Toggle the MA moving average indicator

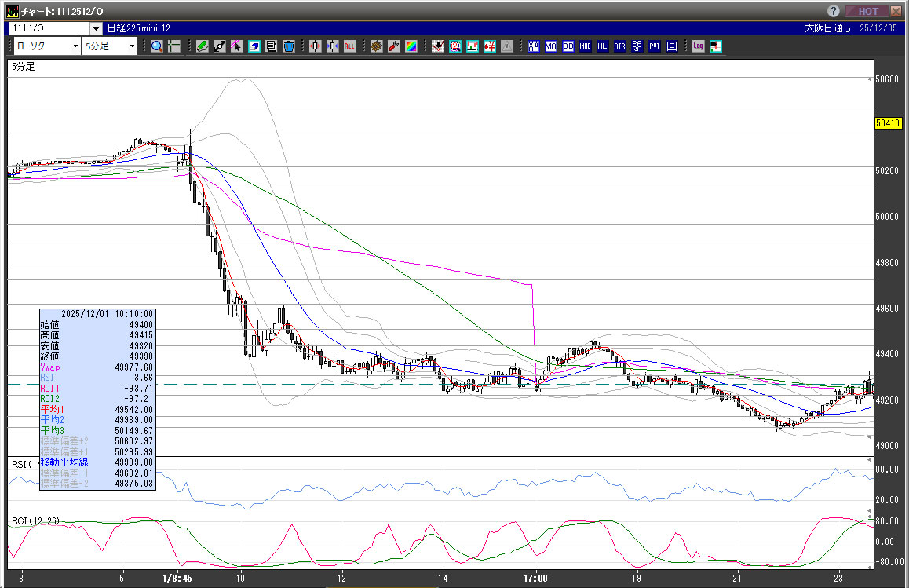point(551,46)
